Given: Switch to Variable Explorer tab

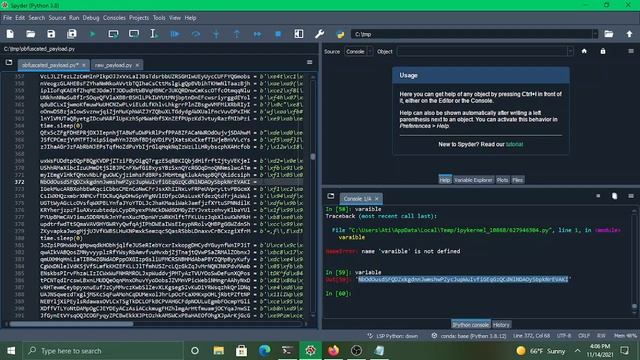Looking at the screenshot, I should point(473,180).
